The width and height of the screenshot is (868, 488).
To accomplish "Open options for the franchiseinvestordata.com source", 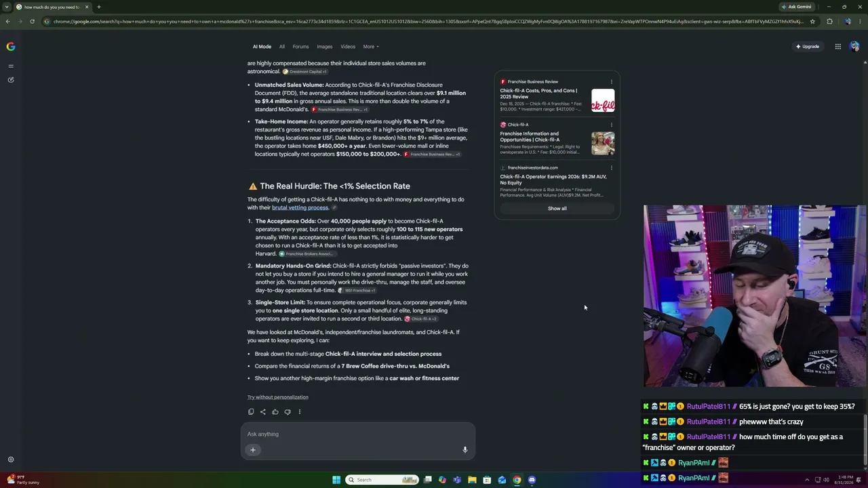I will (x=611, y=167).
